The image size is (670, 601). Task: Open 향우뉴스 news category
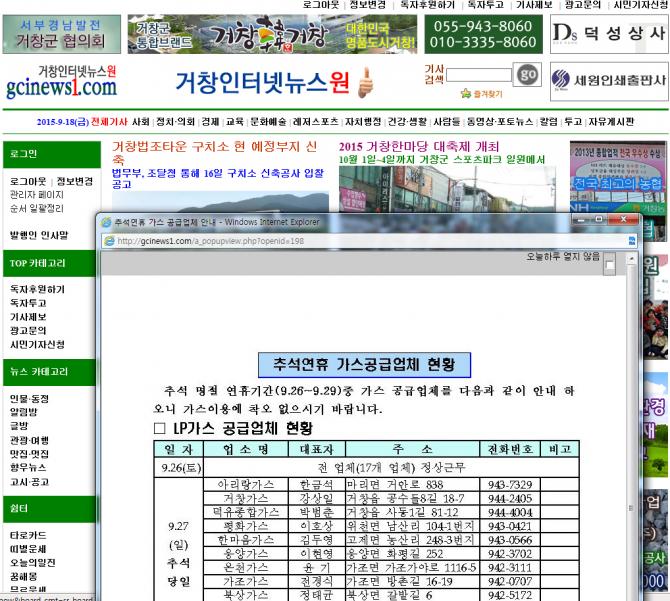point(28,467)
